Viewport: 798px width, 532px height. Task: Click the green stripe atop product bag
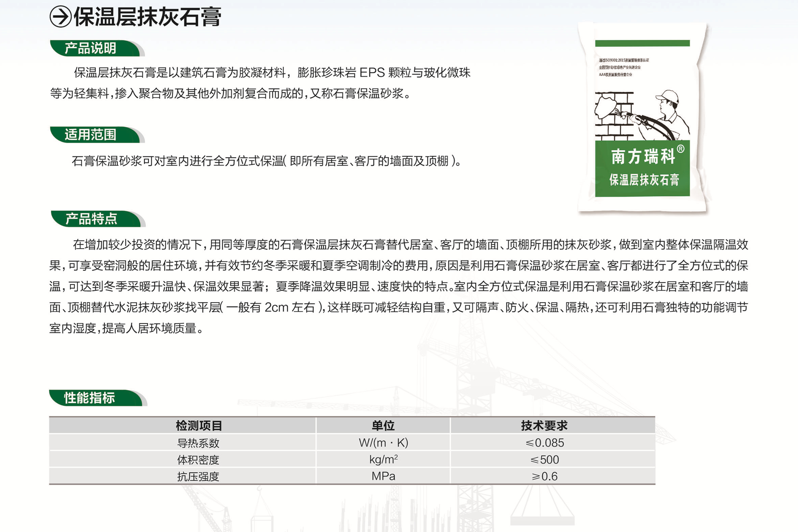642,43
